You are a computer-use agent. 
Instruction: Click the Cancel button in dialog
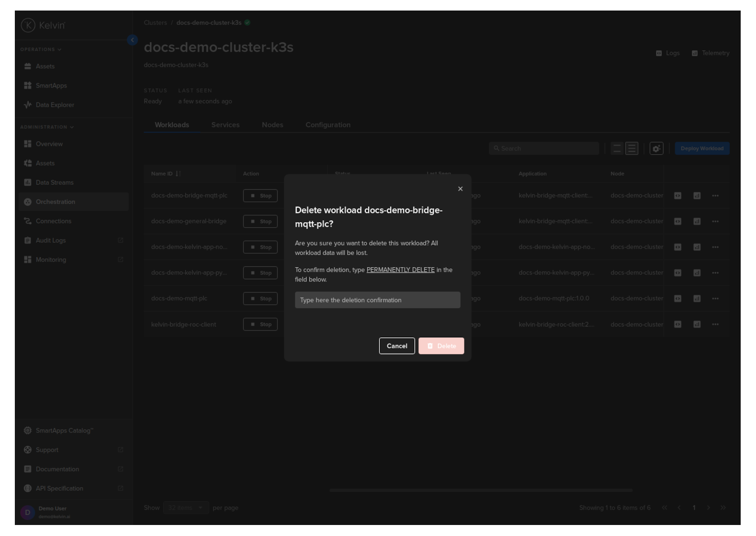pos(397,346)
